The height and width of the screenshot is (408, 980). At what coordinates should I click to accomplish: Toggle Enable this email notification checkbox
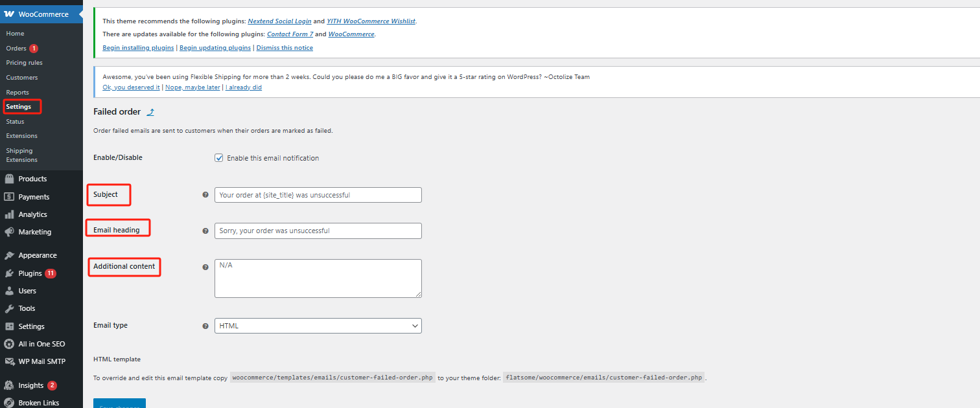(x=219, y=158)
